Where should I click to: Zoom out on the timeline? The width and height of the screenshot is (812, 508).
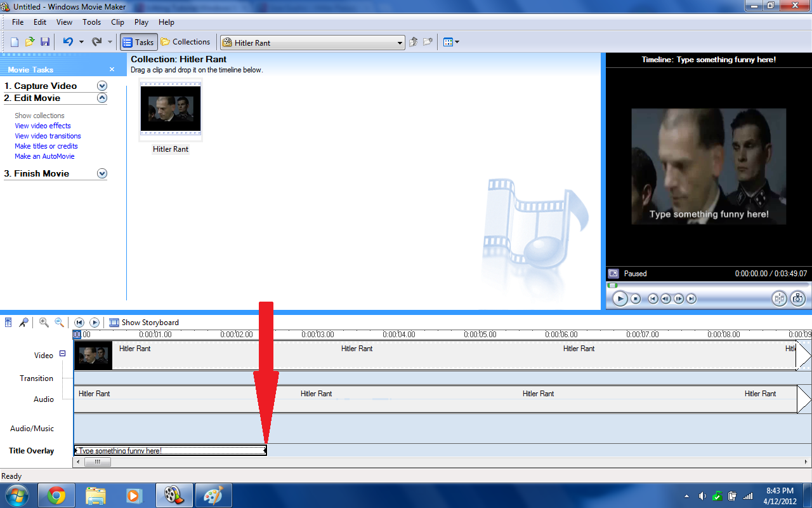[59, 323]
